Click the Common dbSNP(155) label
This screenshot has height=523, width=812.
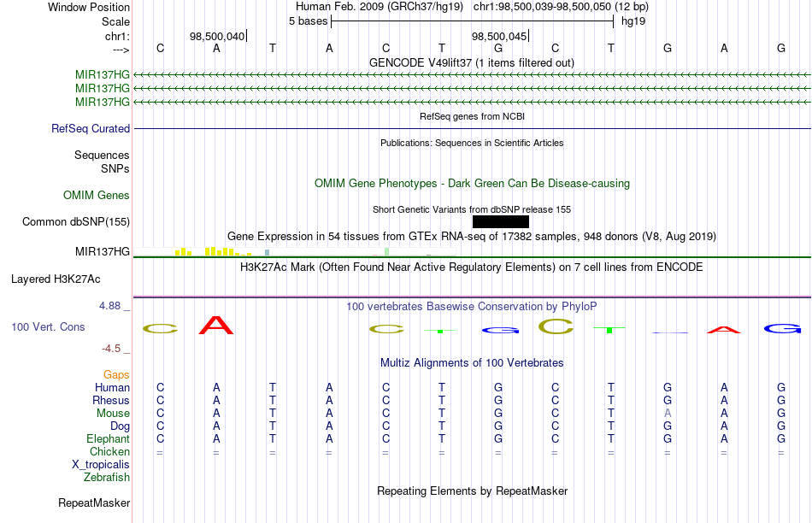76,221
